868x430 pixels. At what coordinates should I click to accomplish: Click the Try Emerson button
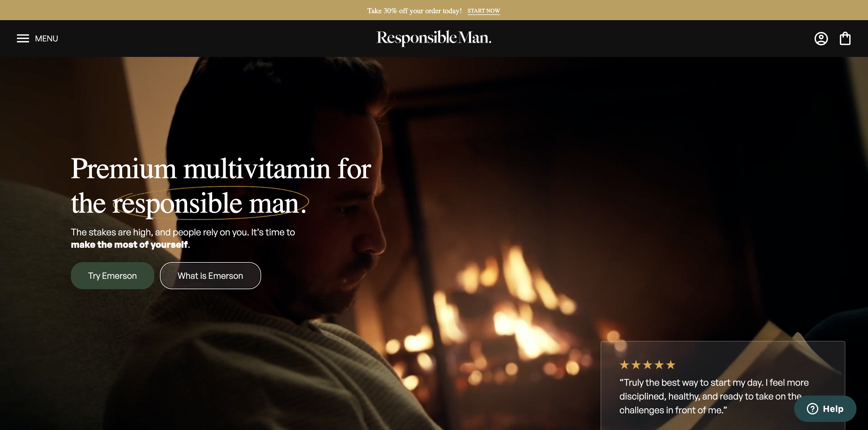click(x=112, y=276)
